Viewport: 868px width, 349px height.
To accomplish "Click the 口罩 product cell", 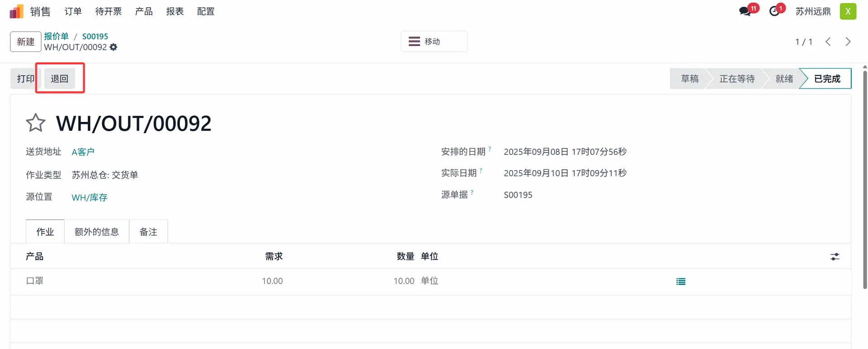I will click(x=35, y=281).
